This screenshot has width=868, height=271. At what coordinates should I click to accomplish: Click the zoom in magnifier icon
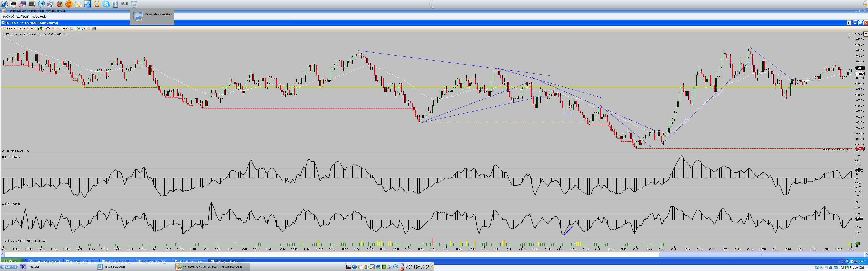pyautogui.click(x=54, y=29)
